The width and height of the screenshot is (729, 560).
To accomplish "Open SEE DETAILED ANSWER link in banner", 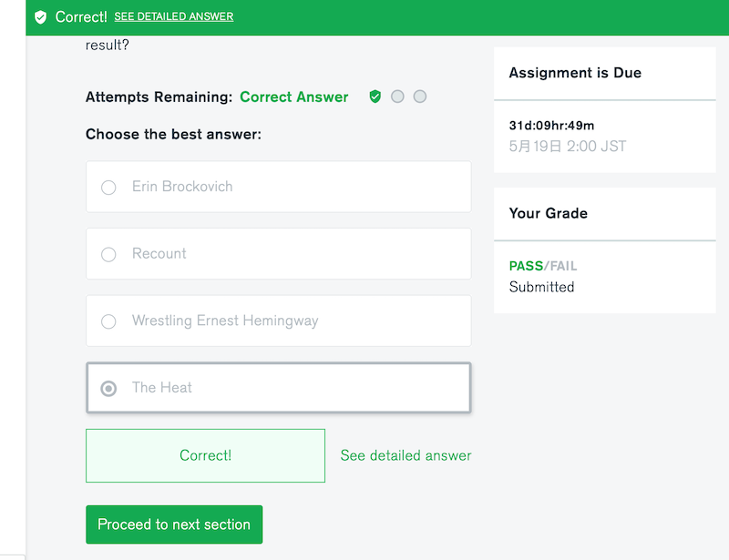I will (174, 16).
